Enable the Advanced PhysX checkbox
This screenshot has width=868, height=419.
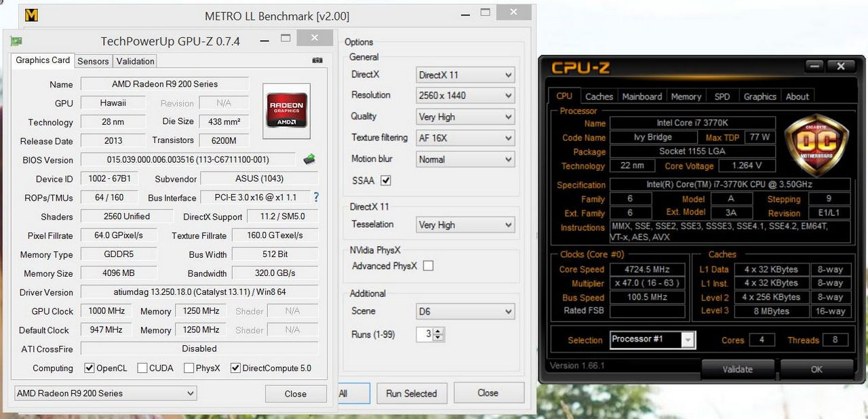point(428,266)
